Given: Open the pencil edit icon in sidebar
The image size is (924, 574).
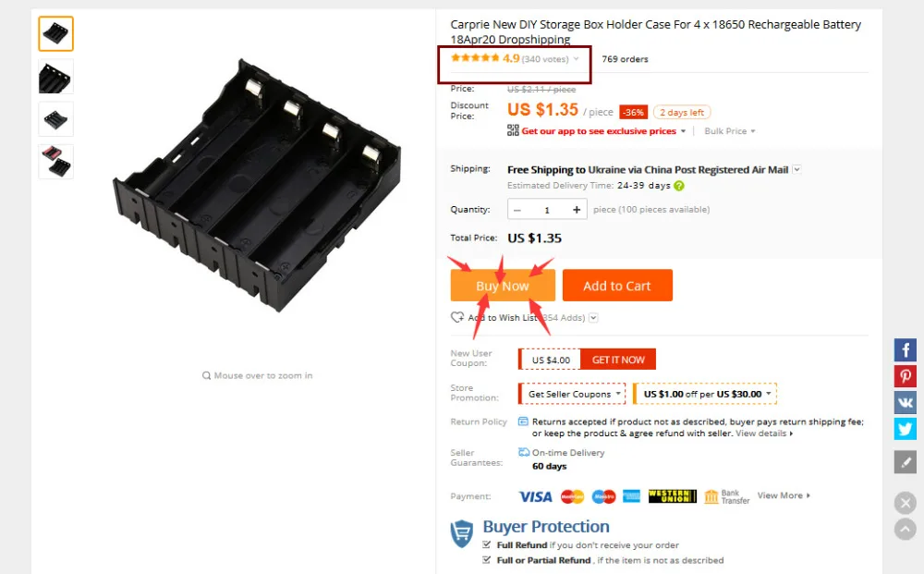Looking at the screenshot, I should 906,462.
